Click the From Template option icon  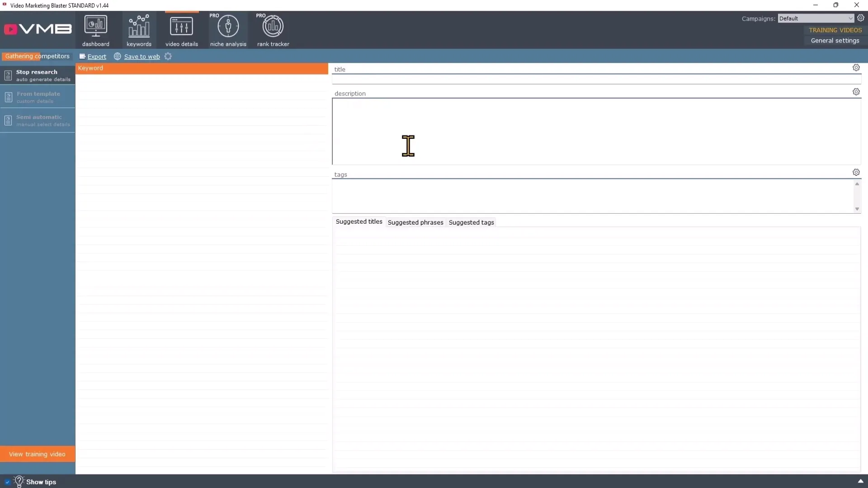(x=8, y=97)
